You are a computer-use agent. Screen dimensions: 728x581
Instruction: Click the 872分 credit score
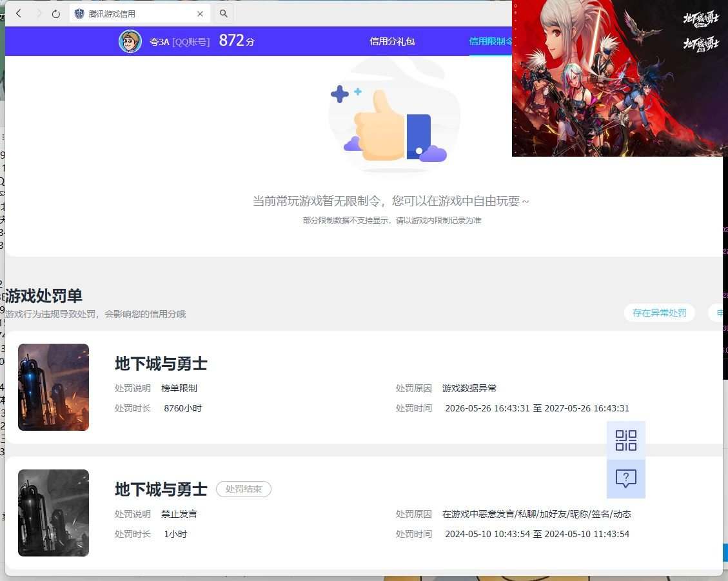tap(237, 41)
